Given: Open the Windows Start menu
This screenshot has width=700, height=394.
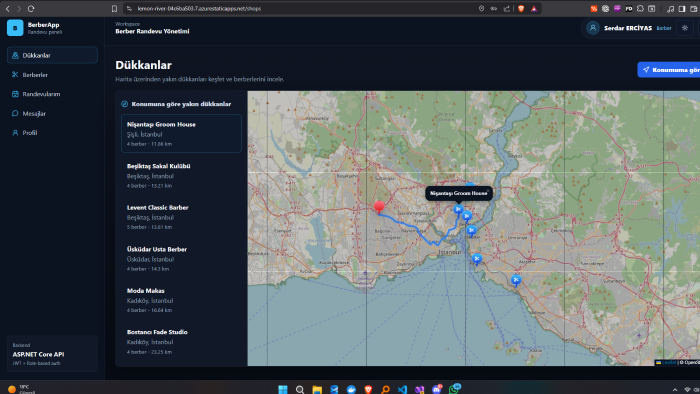Looking at the screenshot, I should coord(283,390).
